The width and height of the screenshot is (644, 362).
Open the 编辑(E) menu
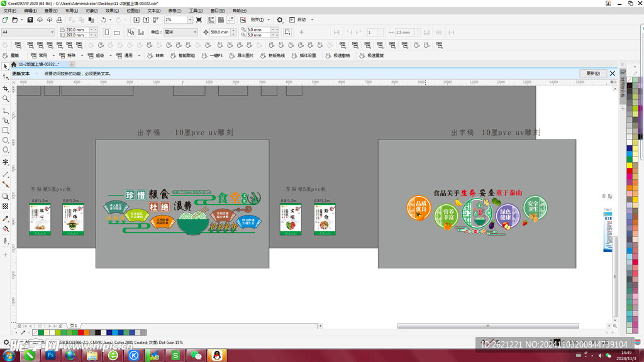click(30, 11)
